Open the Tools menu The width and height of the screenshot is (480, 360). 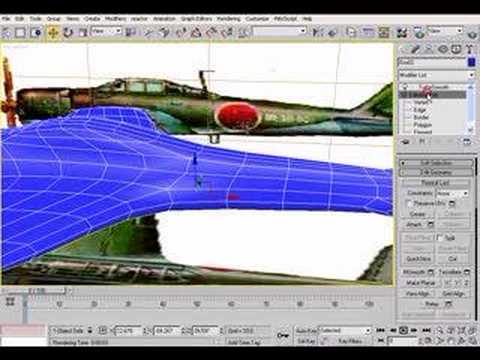point(36,19)
